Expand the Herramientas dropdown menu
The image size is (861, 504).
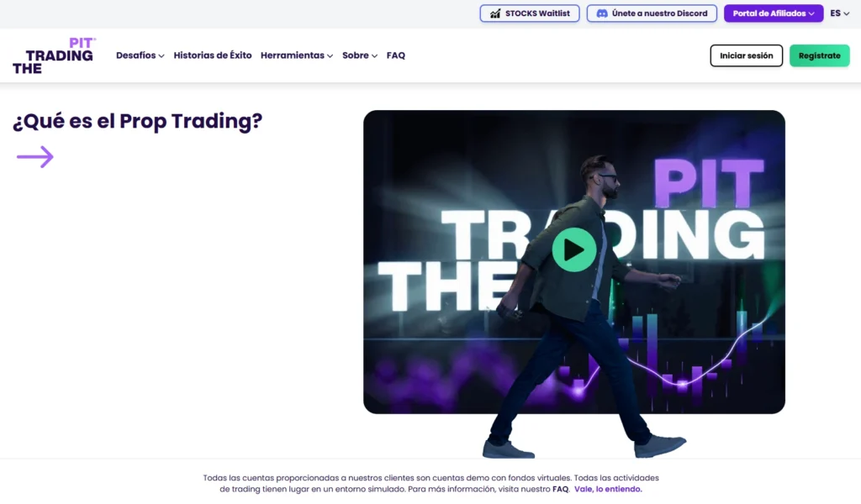pyautogui.click(x=297, y=55)
